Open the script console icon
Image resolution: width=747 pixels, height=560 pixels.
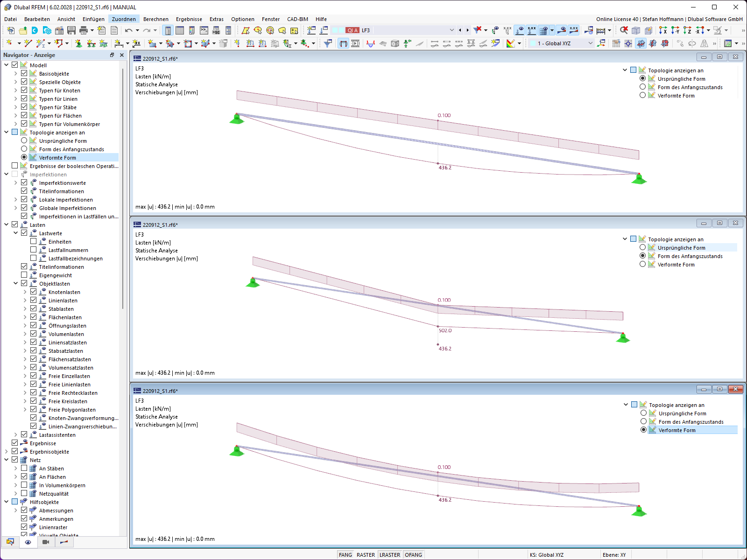[x=204, y=30]
